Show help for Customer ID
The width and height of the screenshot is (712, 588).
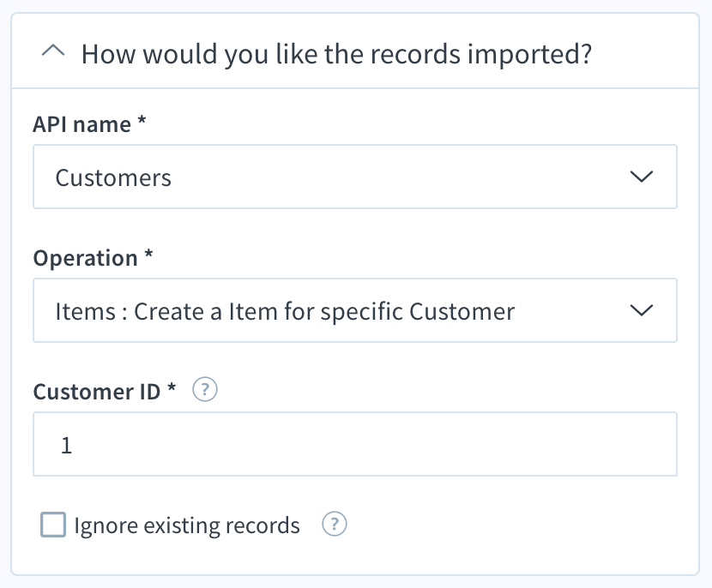click(205, 390)
